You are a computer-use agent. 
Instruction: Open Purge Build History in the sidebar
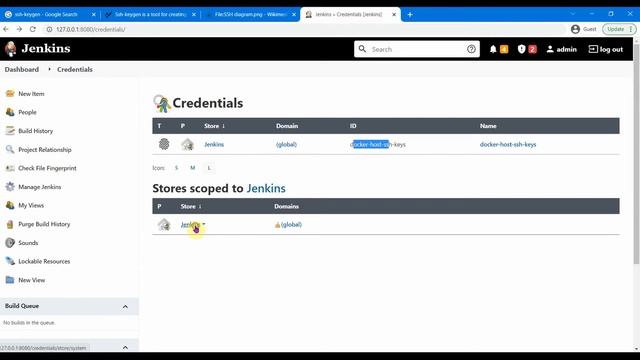pos(44,224)
